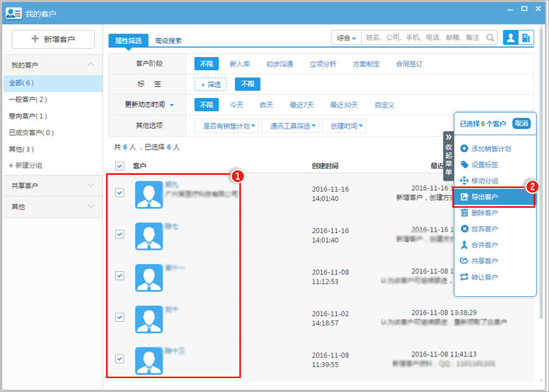Click + 新建分组 link
The image size is (549, 392).
point(25,165)
